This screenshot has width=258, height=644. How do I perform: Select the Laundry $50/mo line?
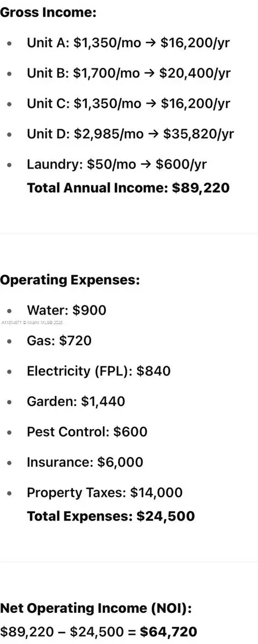click(116, 164)
